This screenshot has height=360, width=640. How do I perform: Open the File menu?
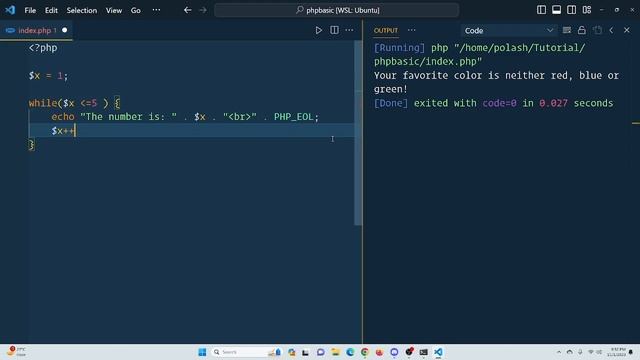[30, 10]
